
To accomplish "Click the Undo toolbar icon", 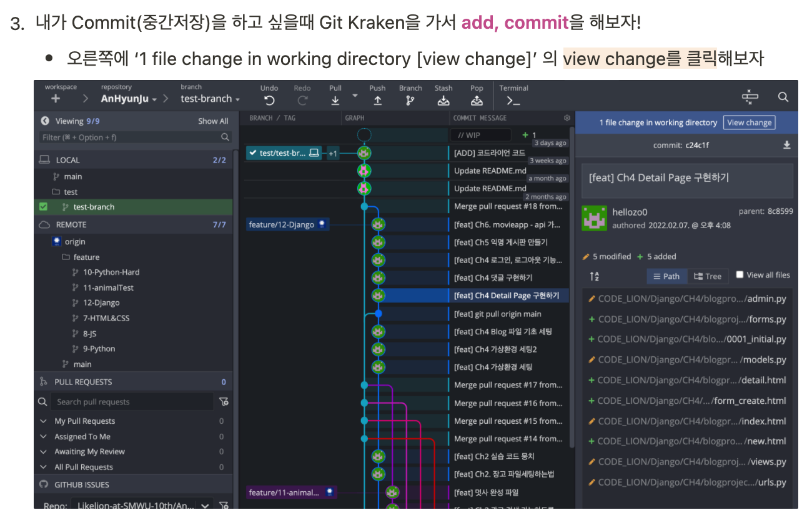I will pyautogui.click(x=269, y=100).
